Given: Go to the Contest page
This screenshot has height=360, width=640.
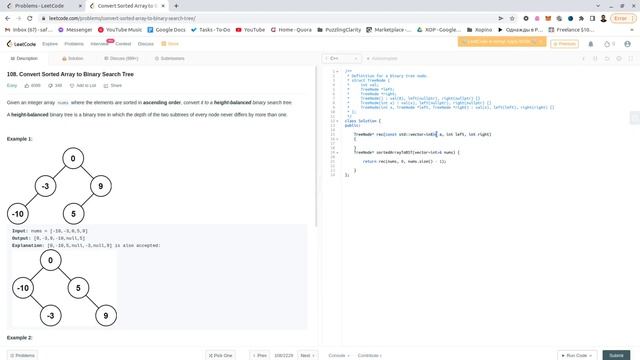Looking at the screenshot, I should pyautogui.click(x=123, y=44).
